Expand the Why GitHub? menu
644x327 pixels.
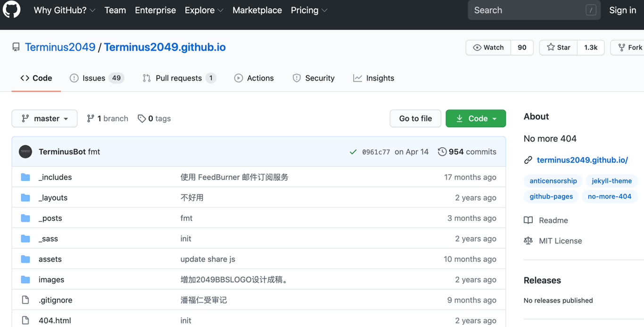click(65, 10)
